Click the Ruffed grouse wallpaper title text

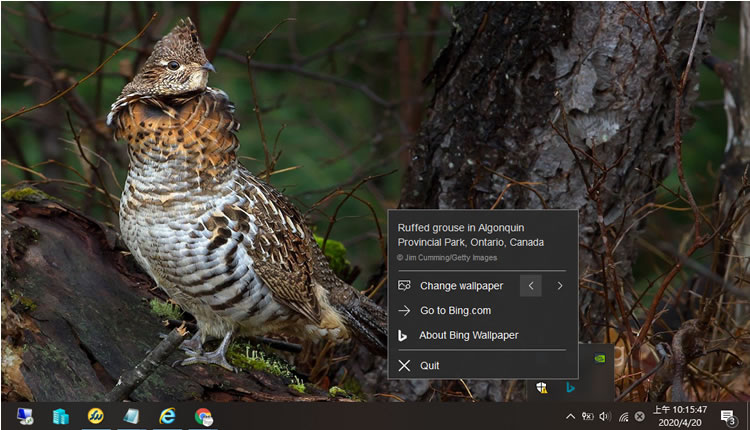point(471,235)
